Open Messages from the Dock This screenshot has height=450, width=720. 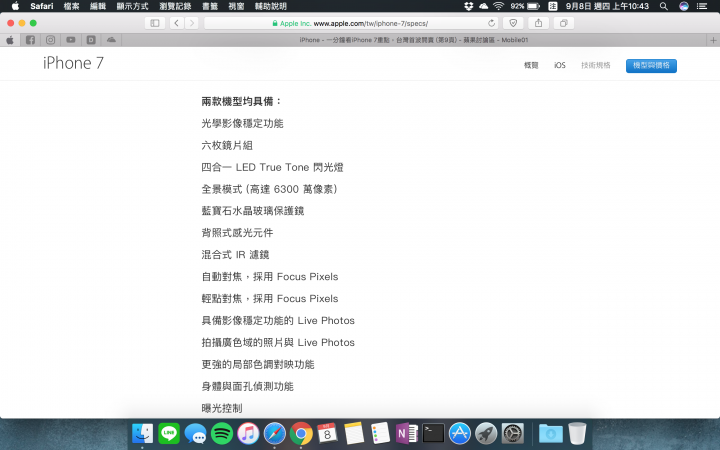[196, 433]
